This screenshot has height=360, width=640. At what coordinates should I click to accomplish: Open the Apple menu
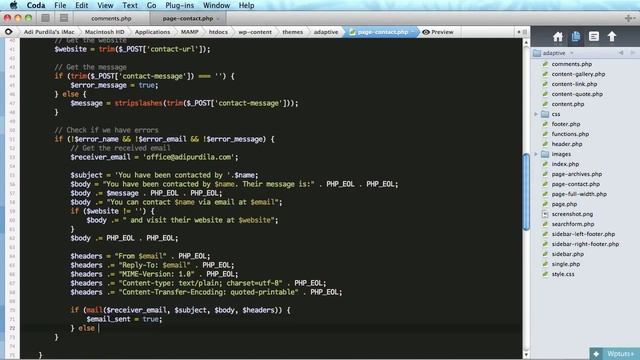pos(13,5)
